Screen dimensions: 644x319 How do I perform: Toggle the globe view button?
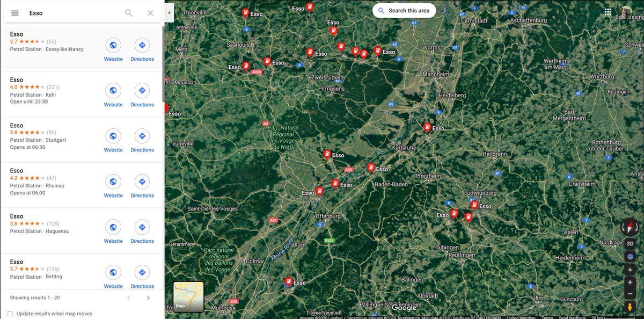coord(630,257)
